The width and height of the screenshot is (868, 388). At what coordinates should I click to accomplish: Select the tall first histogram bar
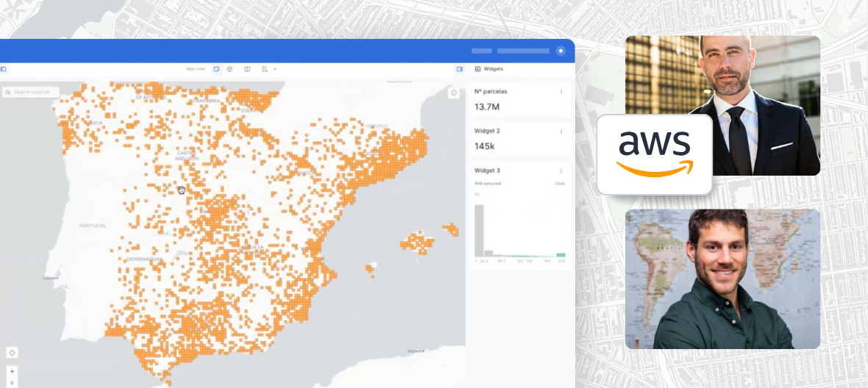479,231
